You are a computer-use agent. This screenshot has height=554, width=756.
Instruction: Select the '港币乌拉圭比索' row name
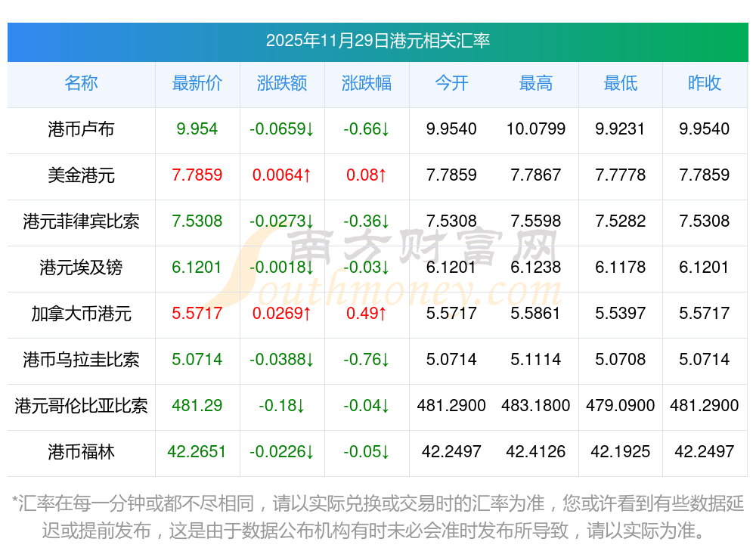(81, 361)
